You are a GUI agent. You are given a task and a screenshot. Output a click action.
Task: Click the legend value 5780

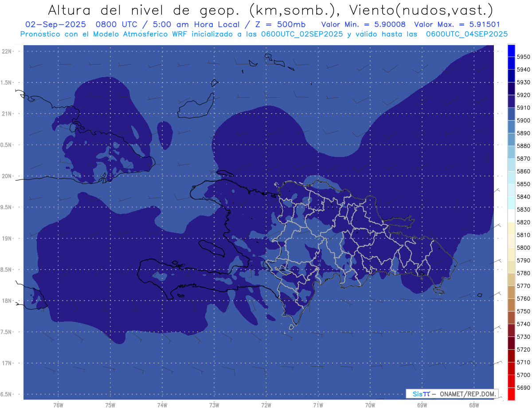(x=523, y=273)
